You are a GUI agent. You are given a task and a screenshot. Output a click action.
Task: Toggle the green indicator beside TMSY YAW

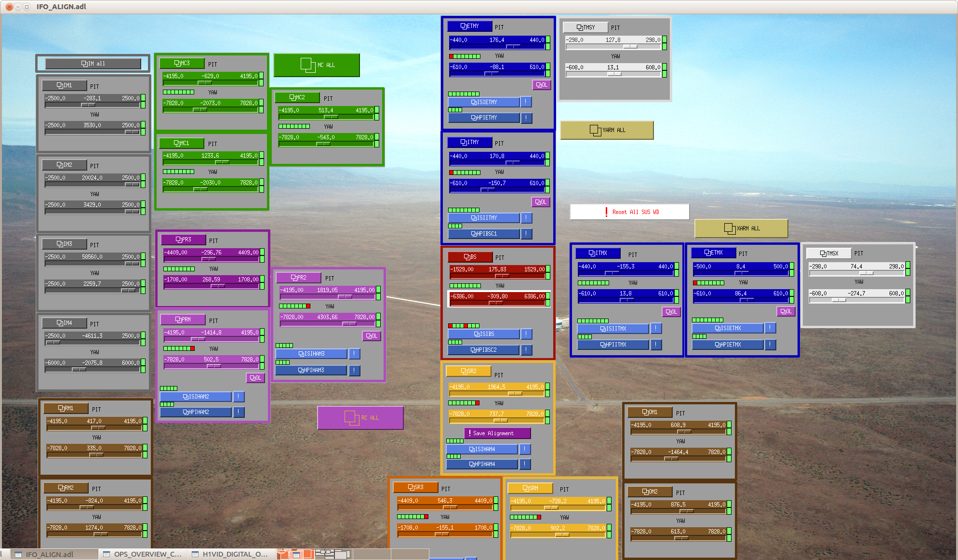pos(665,67)
